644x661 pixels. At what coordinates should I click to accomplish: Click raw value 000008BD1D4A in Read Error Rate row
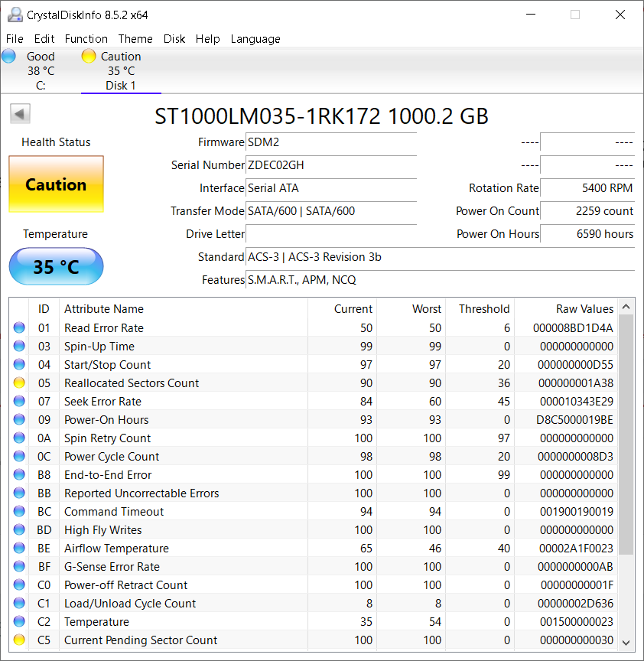pos(573,327)
